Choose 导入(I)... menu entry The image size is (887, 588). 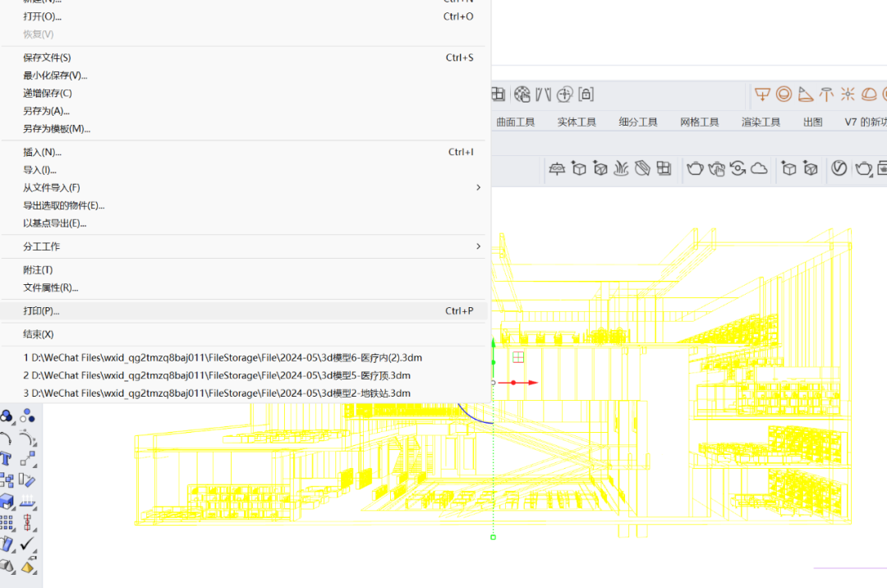[x=245, y=170]
